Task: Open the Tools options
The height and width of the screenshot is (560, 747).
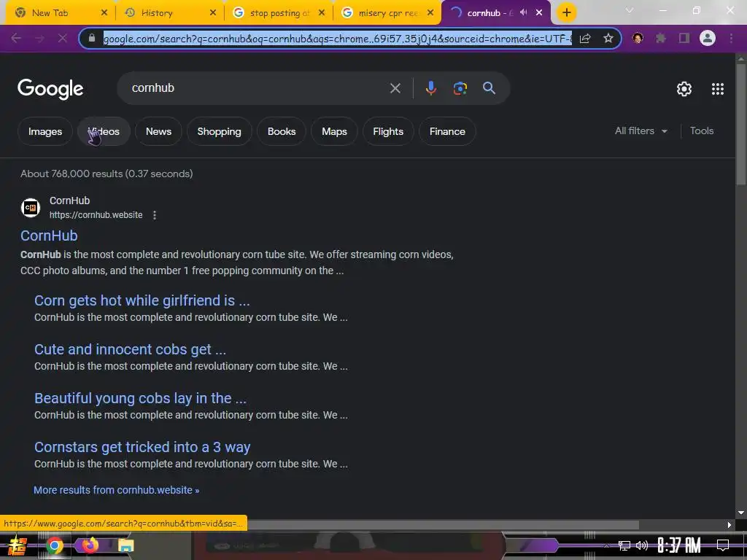Action: [702, 131]
